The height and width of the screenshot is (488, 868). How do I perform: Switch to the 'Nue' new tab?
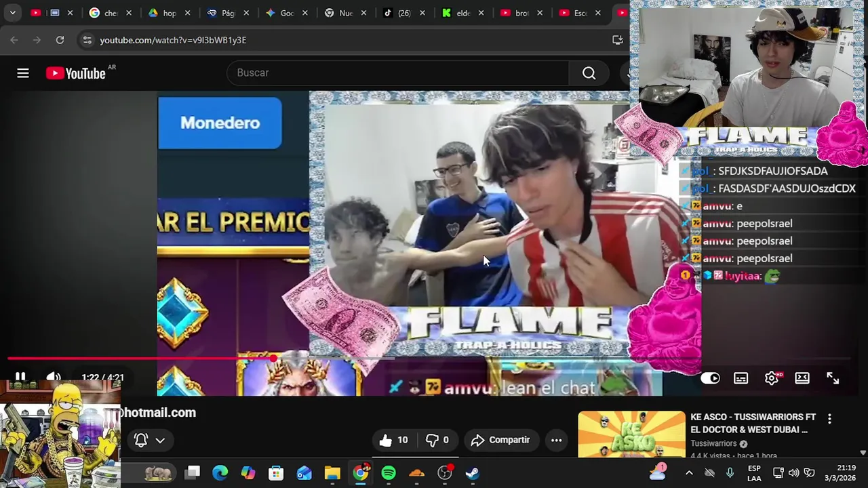click(x=346, y=13)
